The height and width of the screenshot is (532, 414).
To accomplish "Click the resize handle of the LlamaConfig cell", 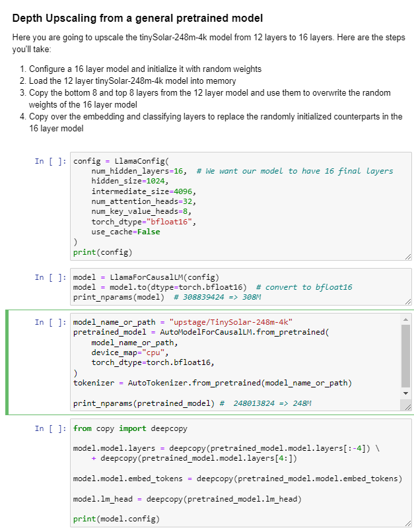I will [x=407, y=257].
